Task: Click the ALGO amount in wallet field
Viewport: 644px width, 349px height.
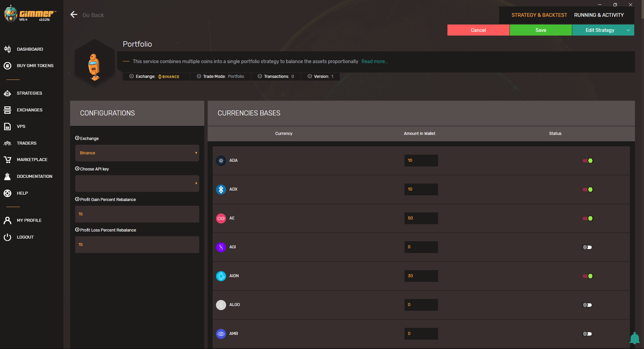Action: pyautogui.click(x=421, y=305)
